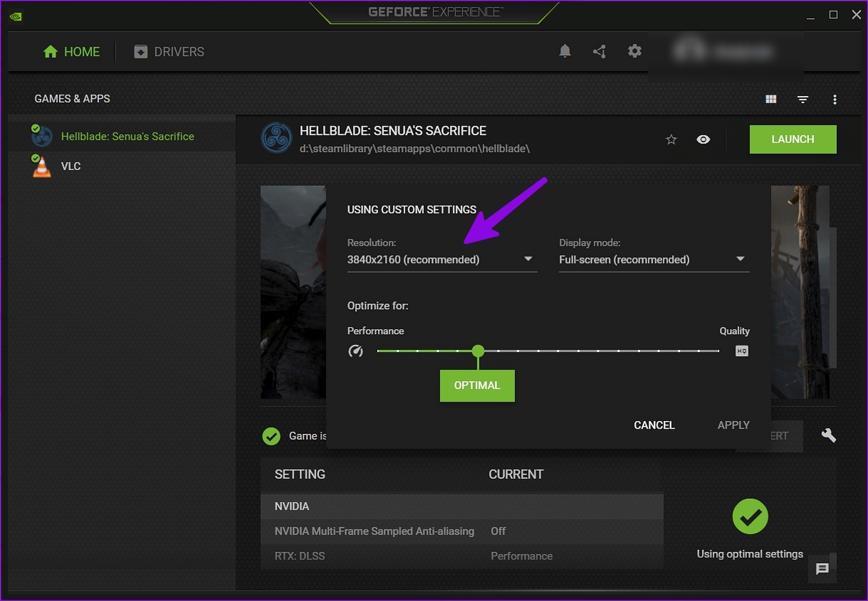The width and height of the screenshot is (868, 601).
Task: Cancel the custom settings dialog
Action: [x=654, y=425]
